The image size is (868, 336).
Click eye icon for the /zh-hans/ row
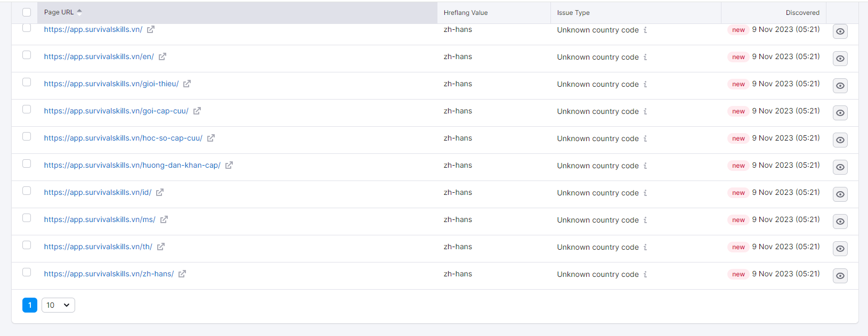coord(840,276)
